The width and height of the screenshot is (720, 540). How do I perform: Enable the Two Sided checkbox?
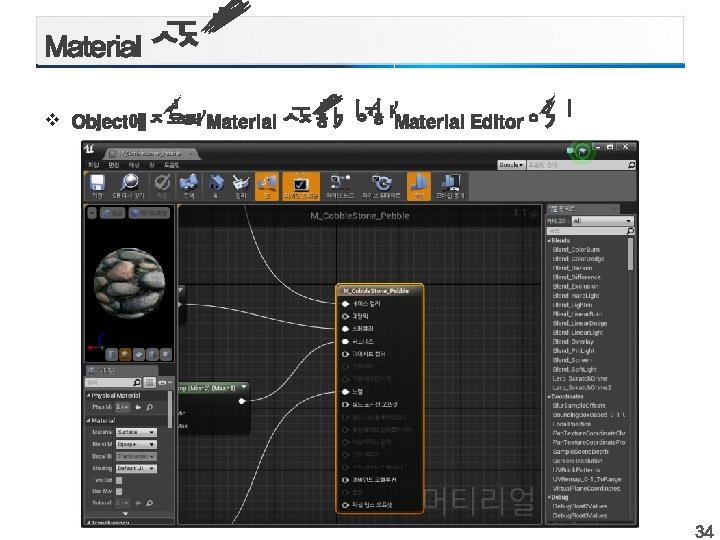(119, 480)
